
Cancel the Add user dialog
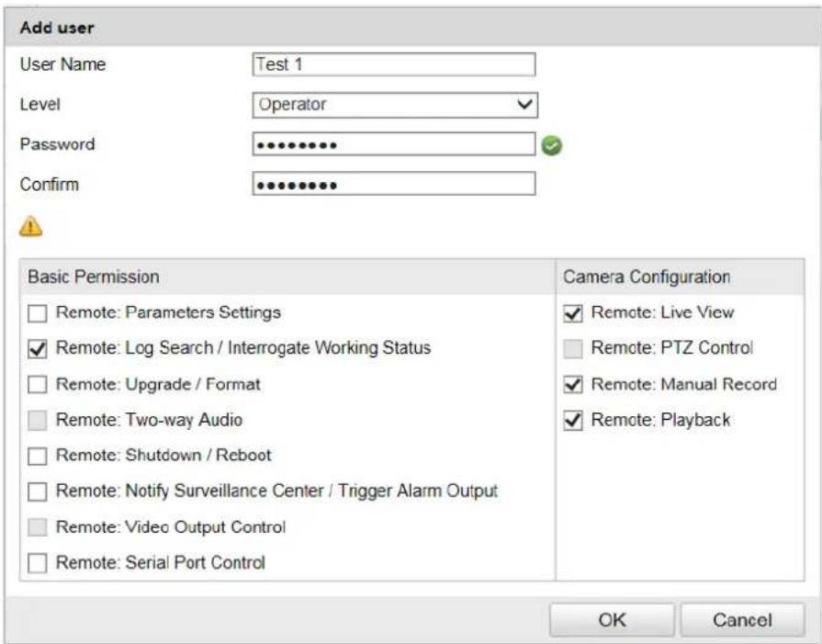[742, 620]
